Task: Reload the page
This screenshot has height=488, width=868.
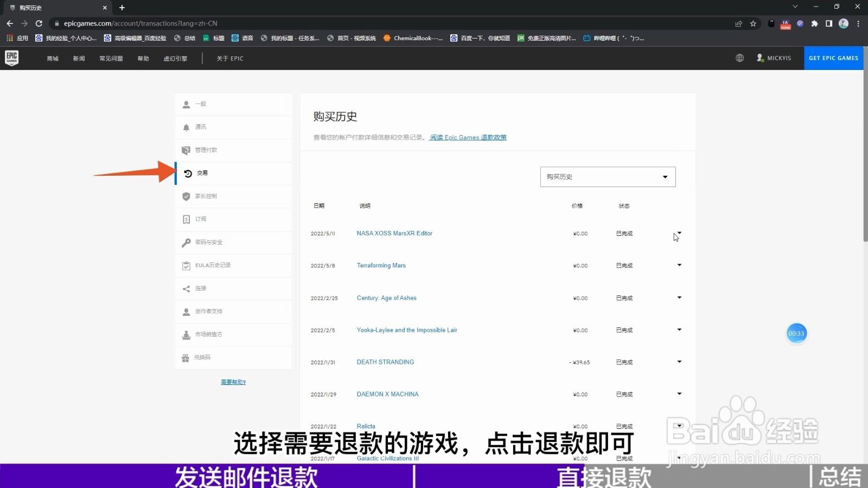Action: pyautogui.click(x=39, y=23)
